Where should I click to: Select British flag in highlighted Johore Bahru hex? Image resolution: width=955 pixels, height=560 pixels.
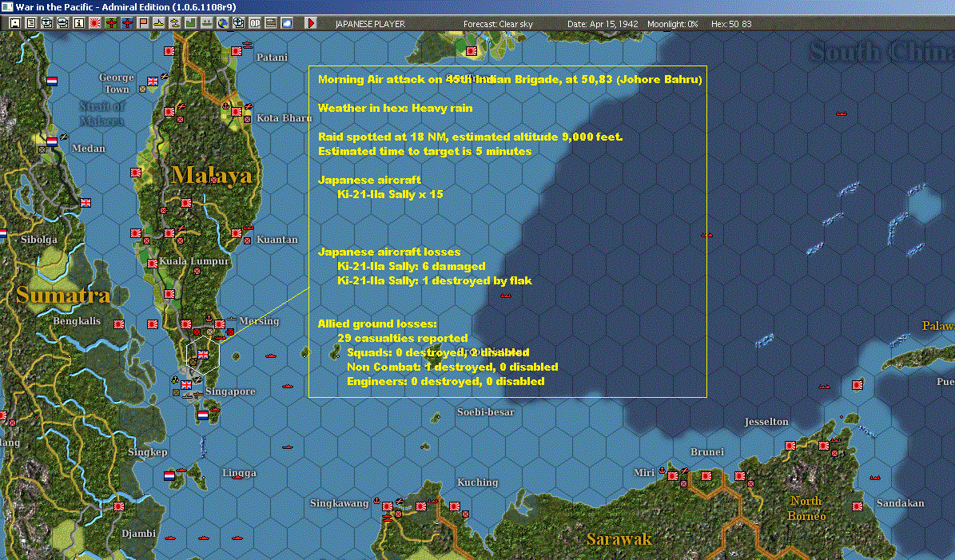click(x=203, y=354)
